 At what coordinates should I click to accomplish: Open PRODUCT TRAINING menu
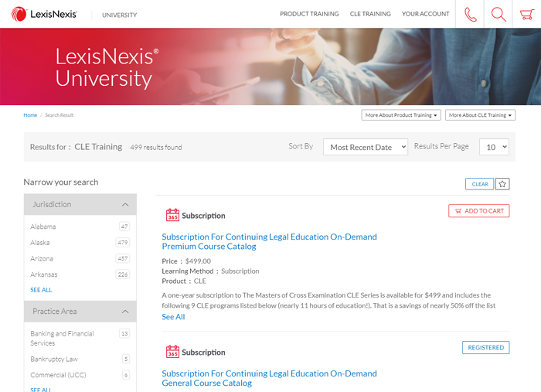[309, 14]
